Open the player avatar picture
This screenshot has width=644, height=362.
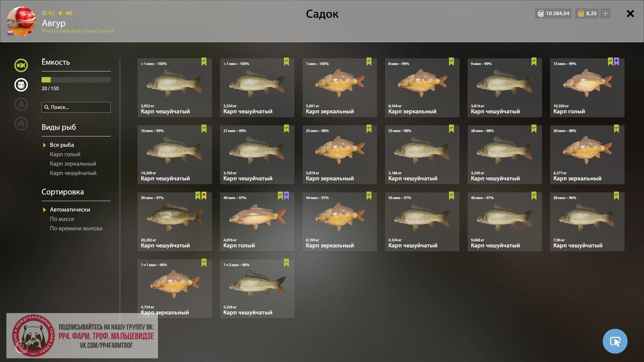coord(21,21)
